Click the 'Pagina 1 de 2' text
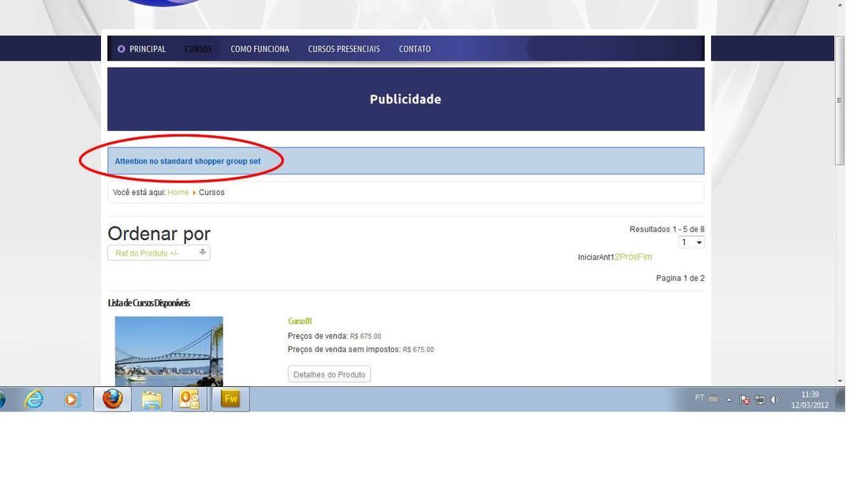 pos(680,278)
